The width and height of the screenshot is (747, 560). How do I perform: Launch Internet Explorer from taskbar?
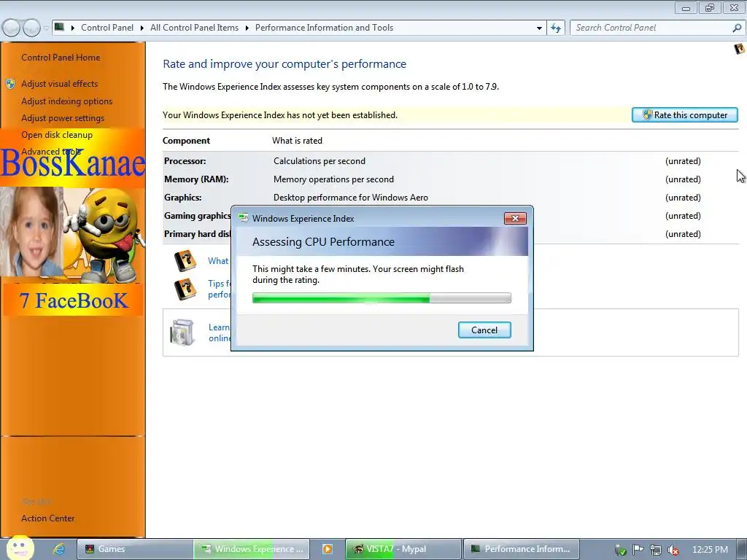point(58,549)
